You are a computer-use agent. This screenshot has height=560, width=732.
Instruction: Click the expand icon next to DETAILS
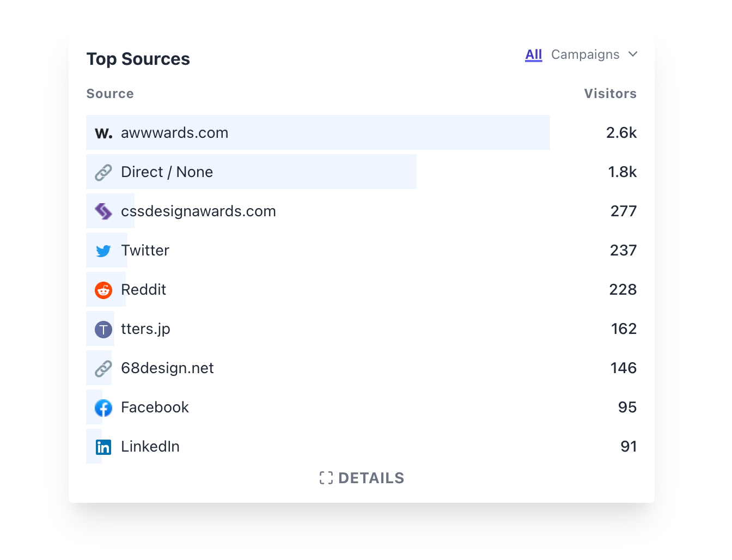(x=326, y=478)
